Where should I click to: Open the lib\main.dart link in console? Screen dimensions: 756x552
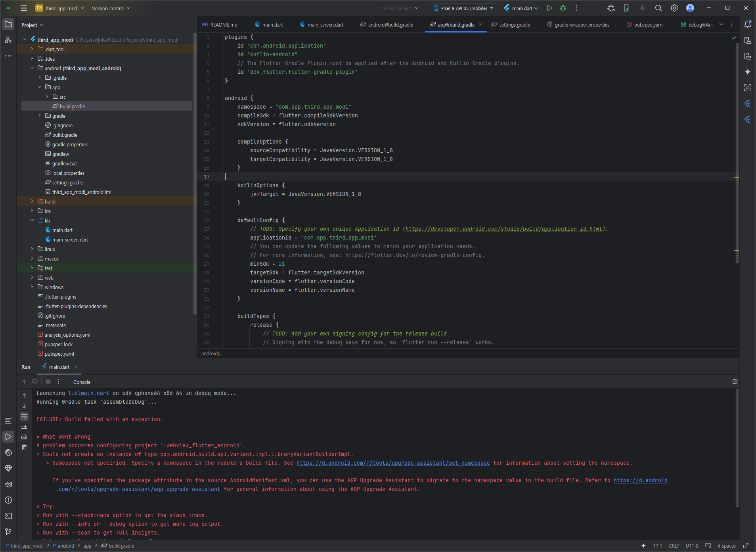(x=88, y=393)
